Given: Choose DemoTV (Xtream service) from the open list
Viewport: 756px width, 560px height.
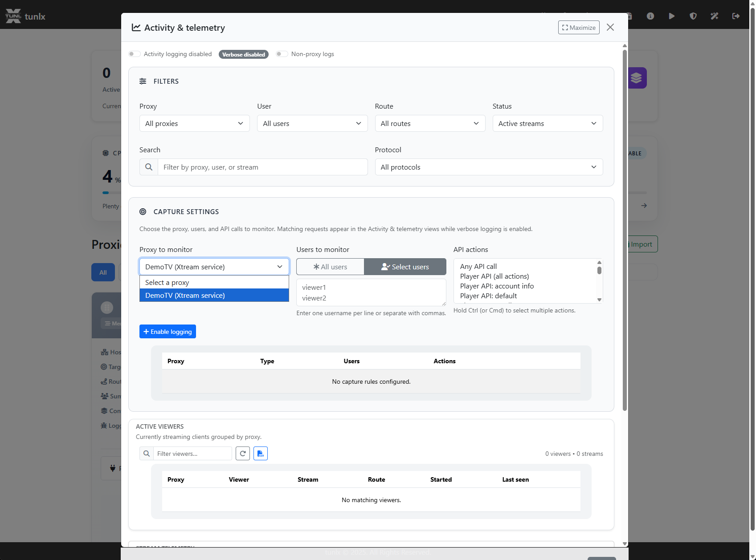Looking at the screenshot, I should tap(214, 295).
